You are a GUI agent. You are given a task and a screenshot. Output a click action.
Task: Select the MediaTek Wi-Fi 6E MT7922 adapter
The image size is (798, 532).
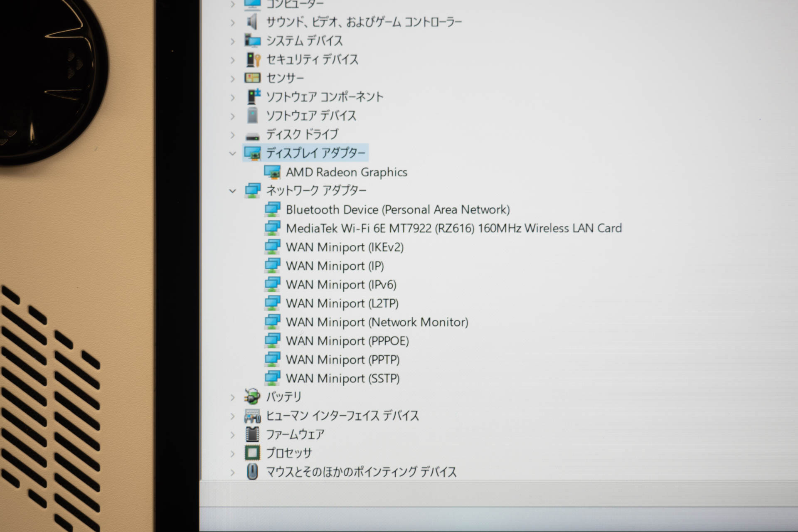point(453,228)
